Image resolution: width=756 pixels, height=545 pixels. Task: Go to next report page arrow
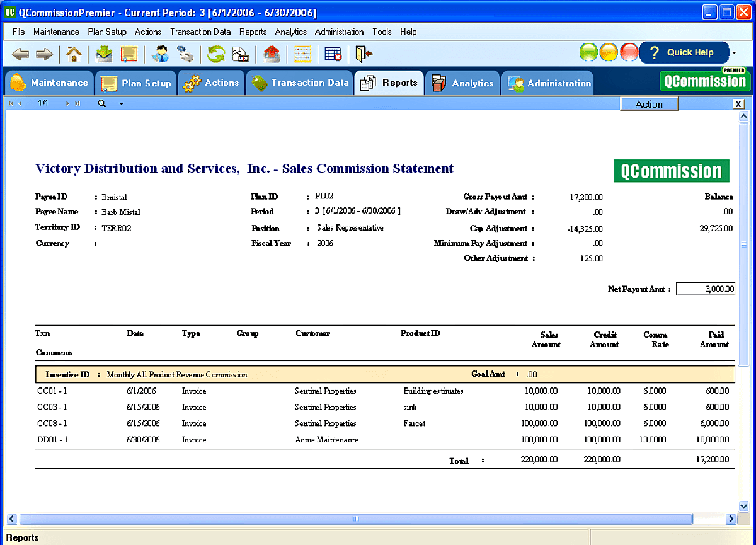coord(67,103)
